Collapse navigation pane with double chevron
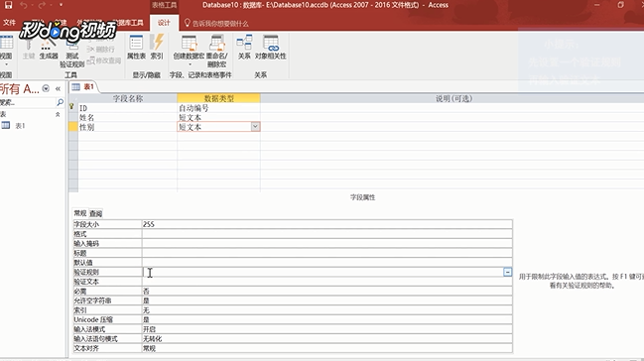This screenshot has height=361, width=644. (x=58, y=88)
